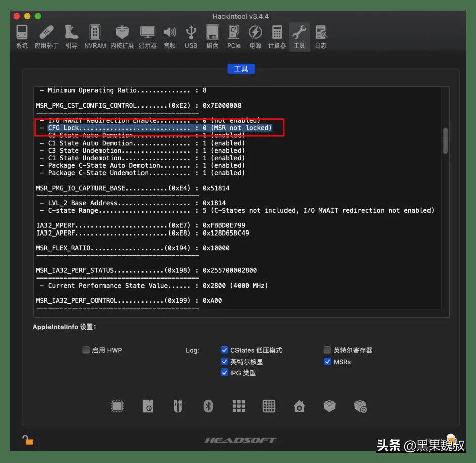476x463 pixels.
Task: Click the Bluetooth icon in tool row
Action: [x=208, y=406]
